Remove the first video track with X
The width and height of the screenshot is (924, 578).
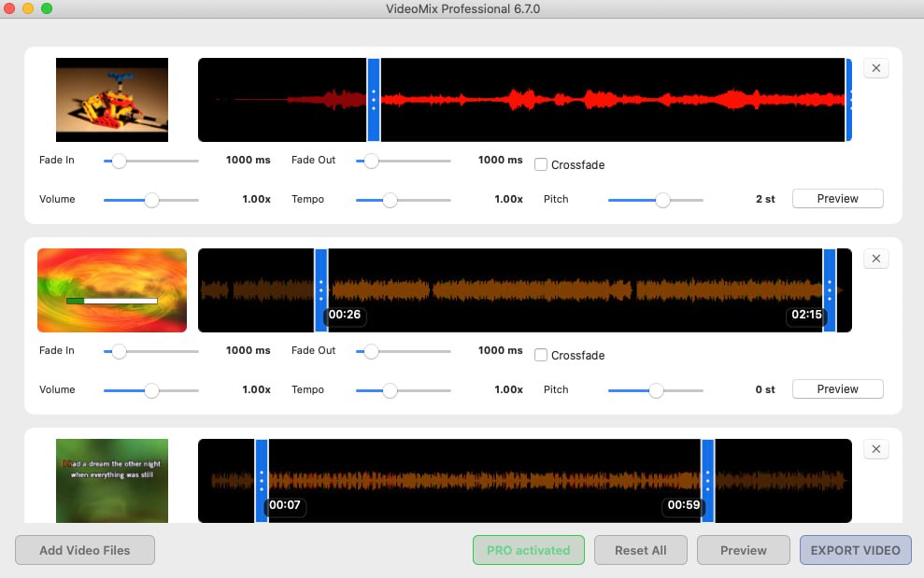(x=875, y=68)
